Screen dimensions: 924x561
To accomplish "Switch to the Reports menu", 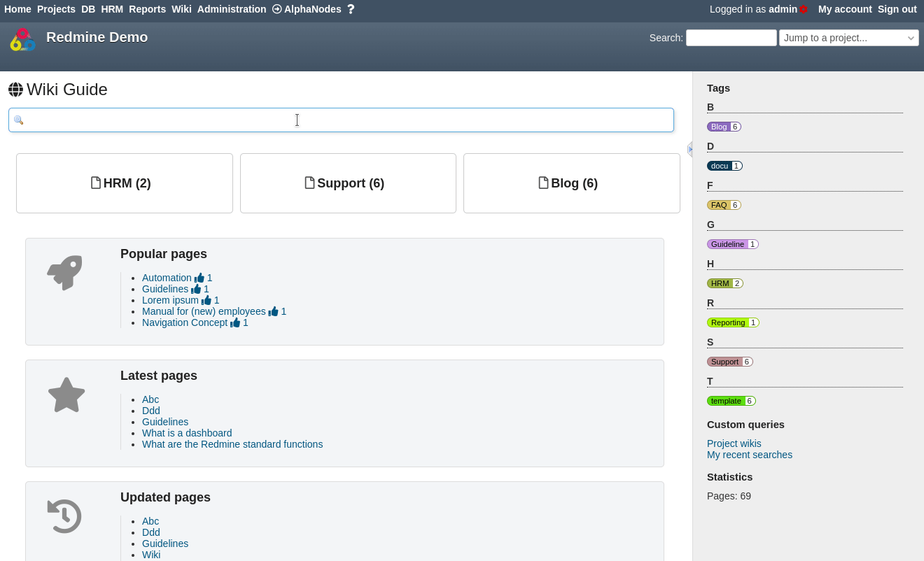I will tap(147, 9).
